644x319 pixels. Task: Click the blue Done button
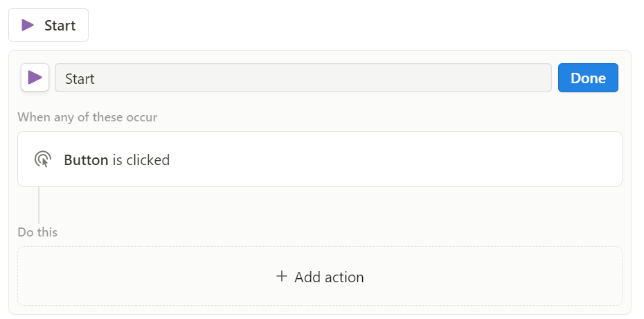pos(588,78)
